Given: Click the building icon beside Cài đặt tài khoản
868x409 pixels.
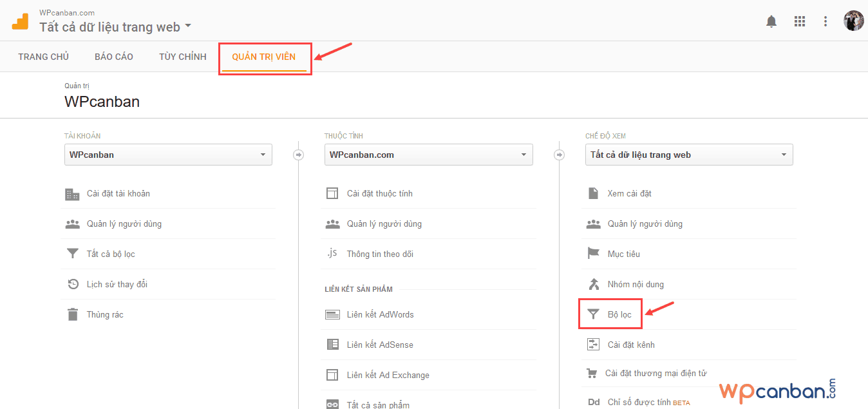Looking at the screenshot, I should tap(72, 194).
